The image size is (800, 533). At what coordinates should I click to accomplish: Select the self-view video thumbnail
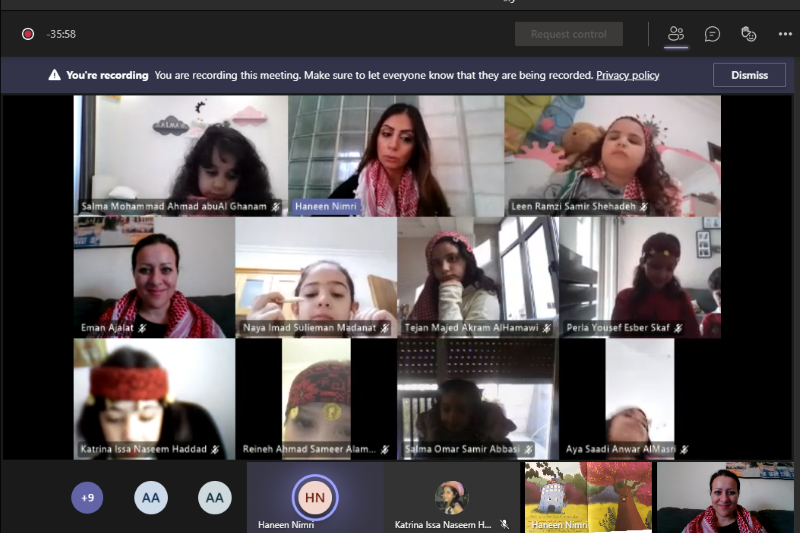click(724, 497)
